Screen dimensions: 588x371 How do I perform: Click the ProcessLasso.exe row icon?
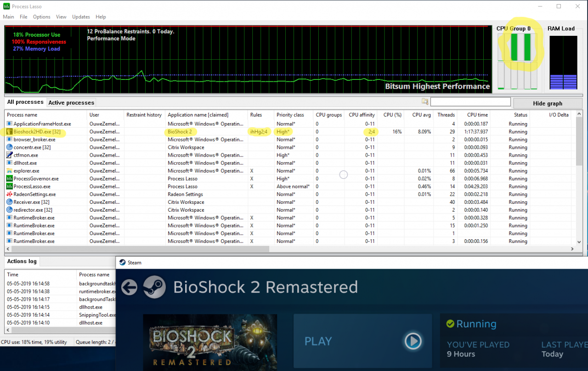[x=10, y=186]
